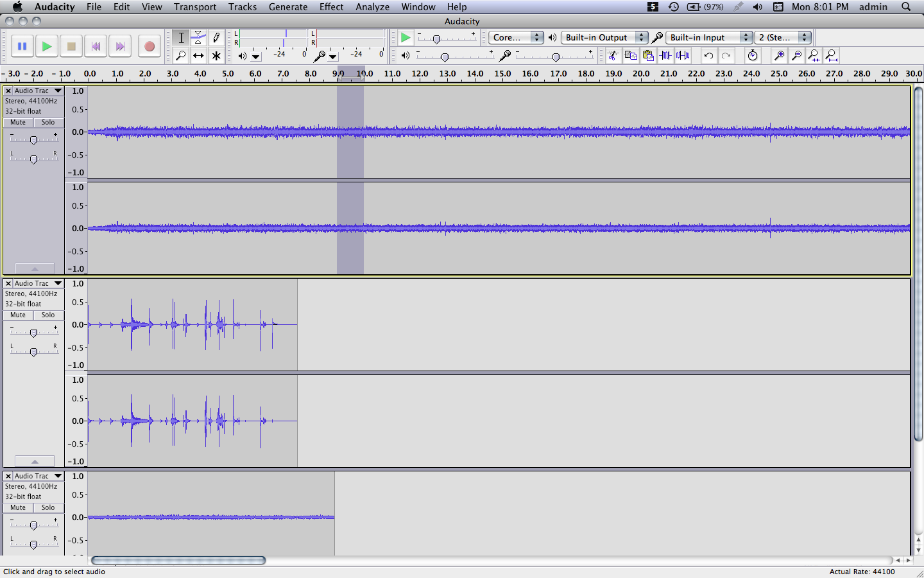Enable the Multi-Tool (asterisk) mode
Image resolution: width=924 pixels, height=578 pixels.
(x=216, y=56)
